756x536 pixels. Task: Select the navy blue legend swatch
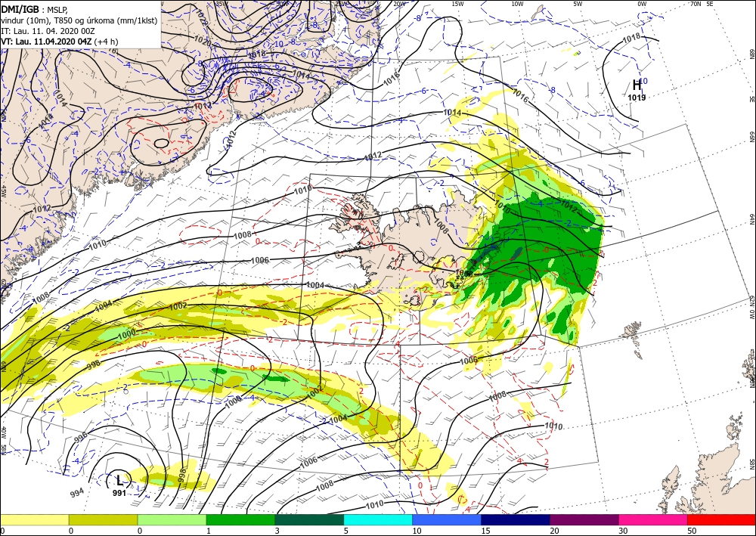click(516, 519)
